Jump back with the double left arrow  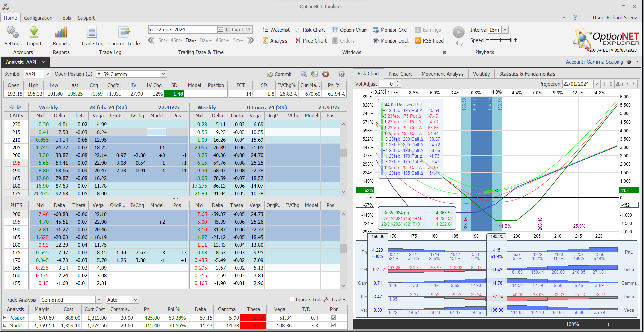[151, 40]
